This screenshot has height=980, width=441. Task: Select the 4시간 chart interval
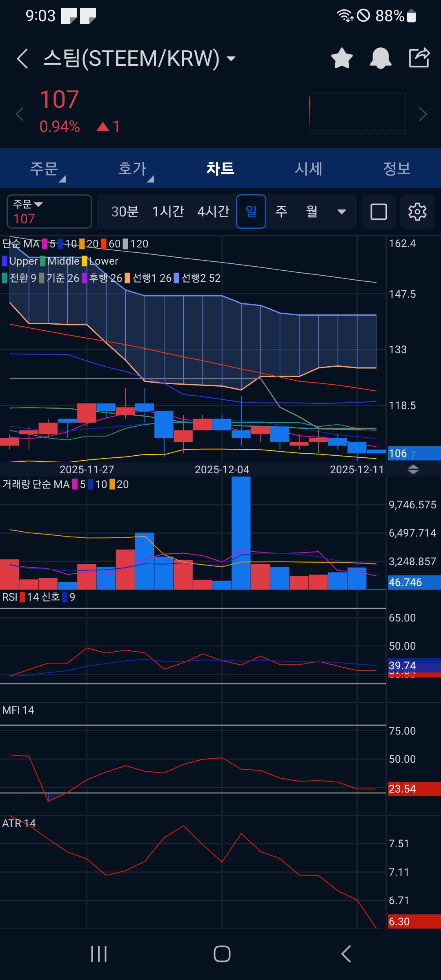click(214, 212)
